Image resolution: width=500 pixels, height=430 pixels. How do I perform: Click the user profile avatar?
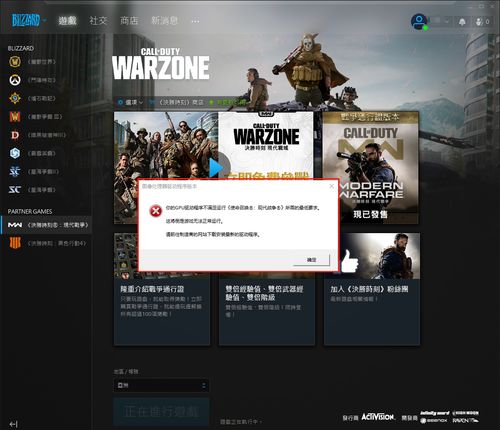419,22
